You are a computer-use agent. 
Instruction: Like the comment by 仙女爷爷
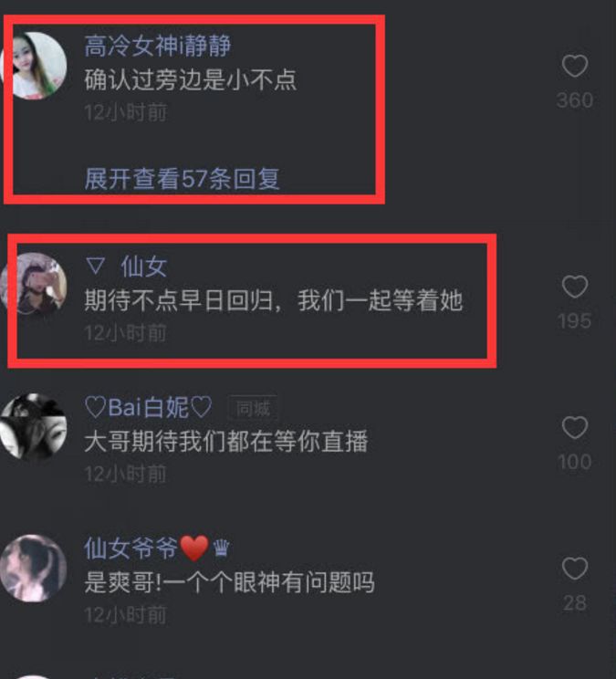pos(575,569)
